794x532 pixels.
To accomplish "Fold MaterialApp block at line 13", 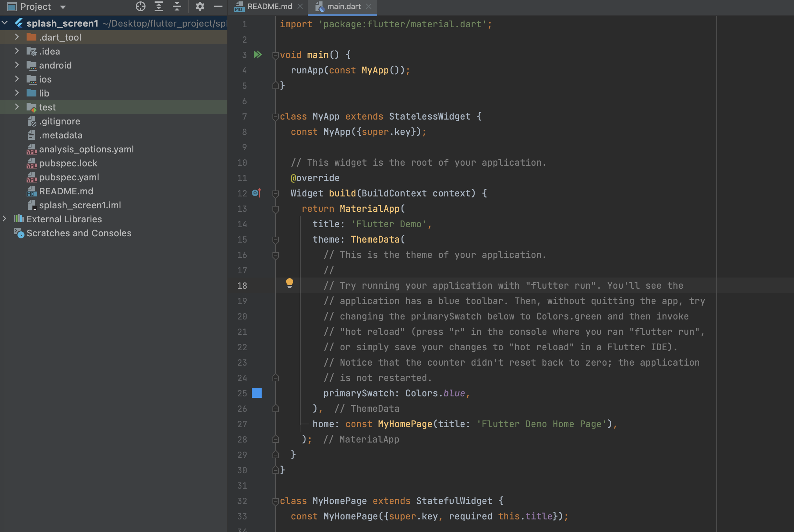I will point(276,209).
